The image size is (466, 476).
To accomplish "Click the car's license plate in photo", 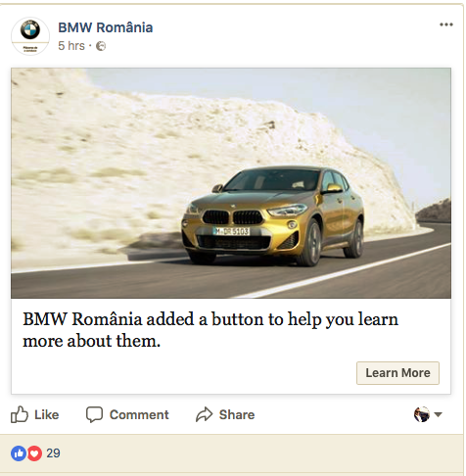I will pos(231,231).
